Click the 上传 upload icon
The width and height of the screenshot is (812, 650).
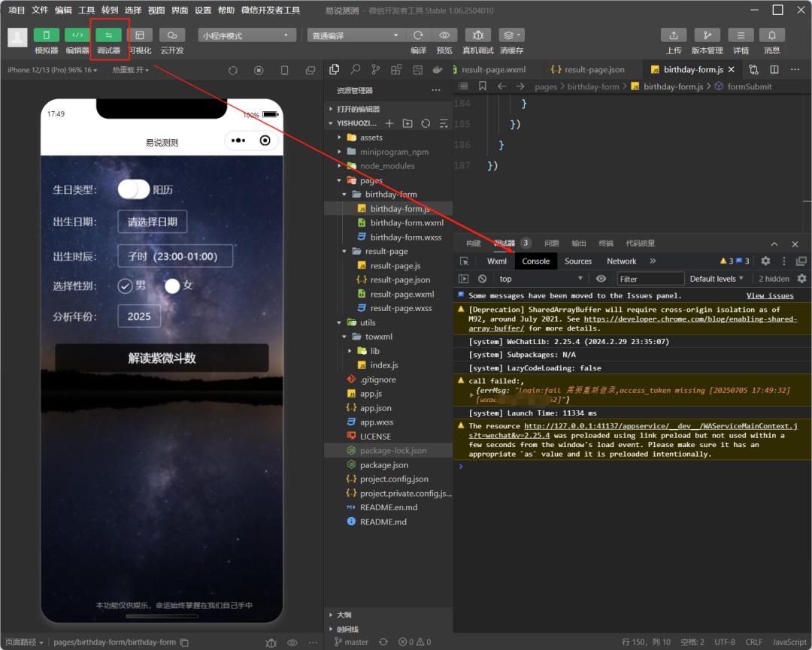(673, 35)
